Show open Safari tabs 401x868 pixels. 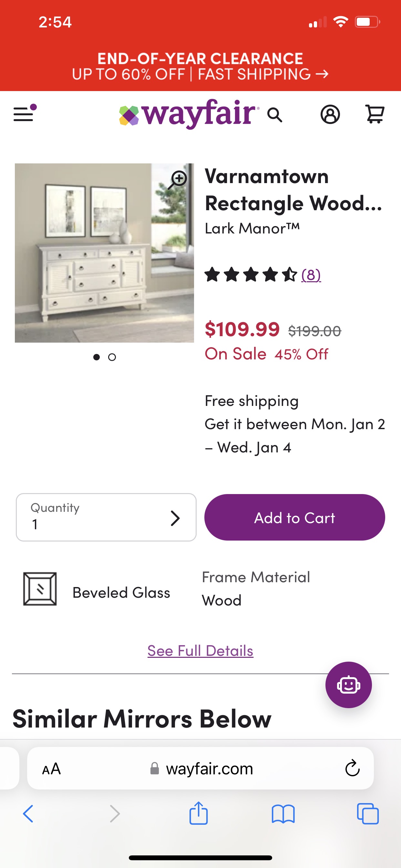pos(368,814)
